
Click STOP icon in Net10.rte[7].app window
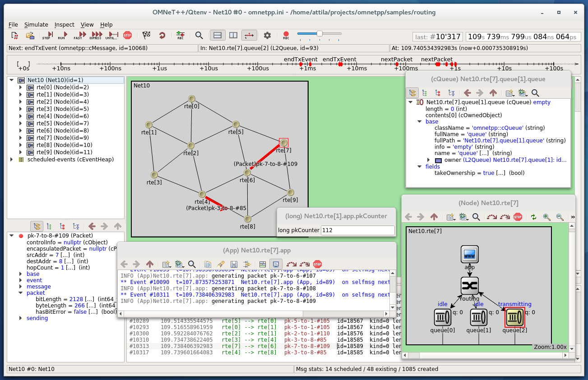click(x=318, y=264)
